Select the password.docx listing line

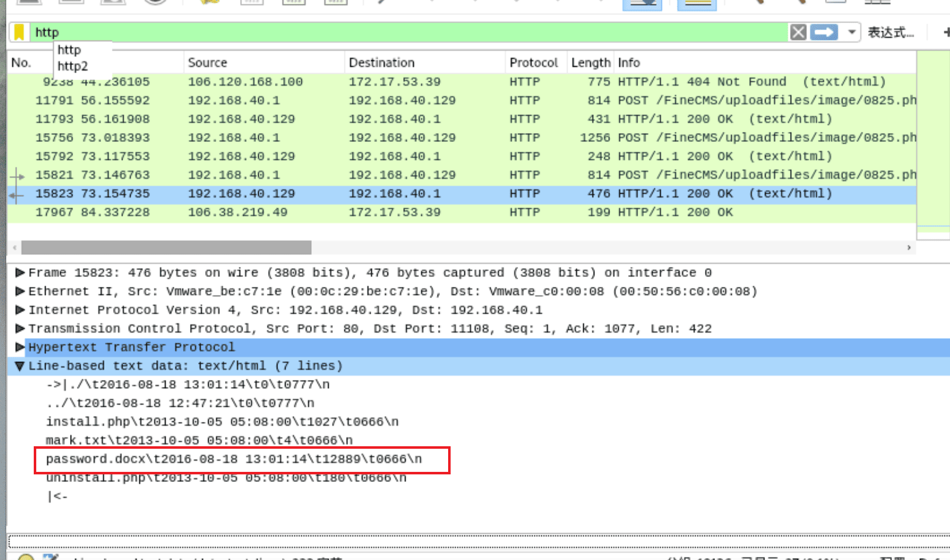pyautogui.click(x=234, y=459)
